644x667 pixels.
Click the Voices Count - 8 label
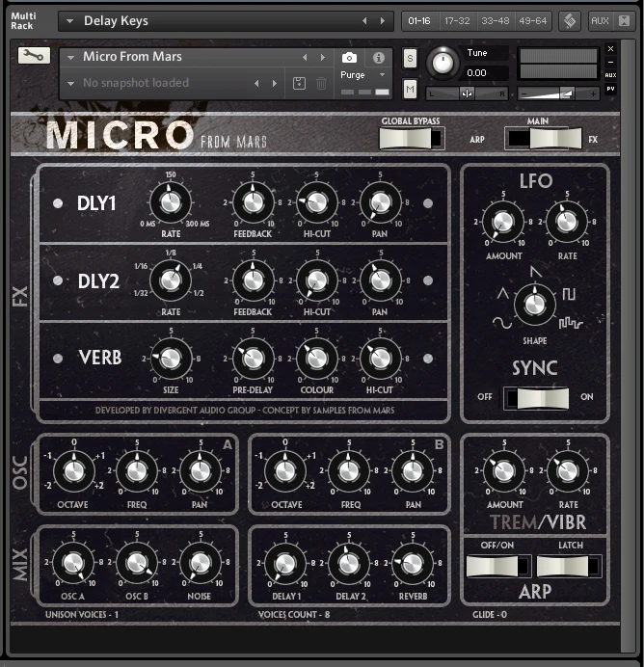294,615
